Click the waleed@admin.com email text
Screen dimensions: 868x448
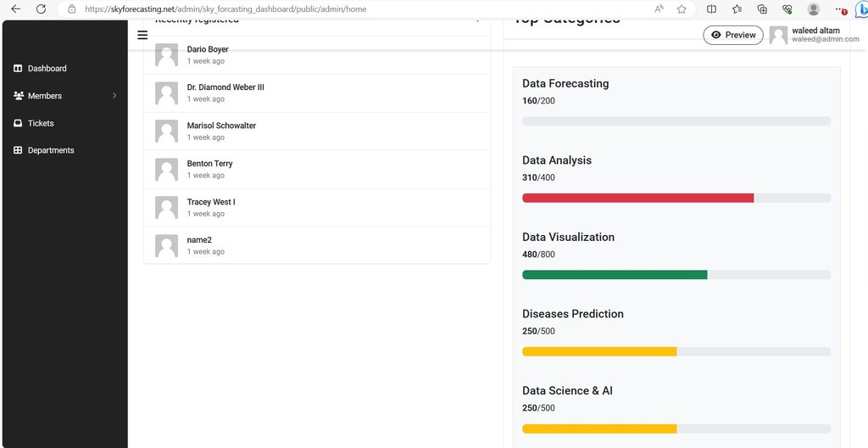click(x=826, y=39)
